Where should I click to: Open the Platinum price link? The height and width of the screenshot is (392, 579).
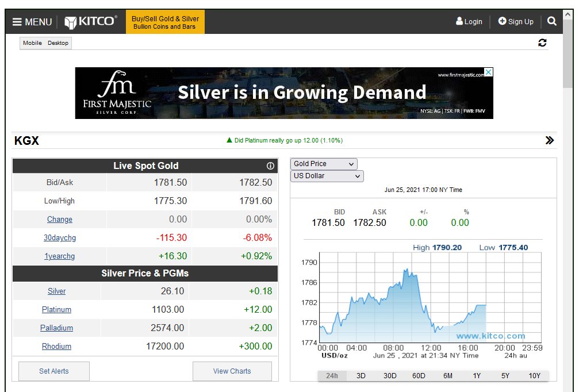pos(56,310)
